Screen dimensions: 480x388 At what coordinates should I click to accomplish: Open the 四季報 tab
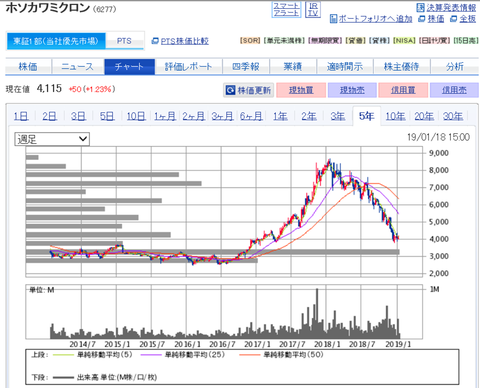coord(246,67)
